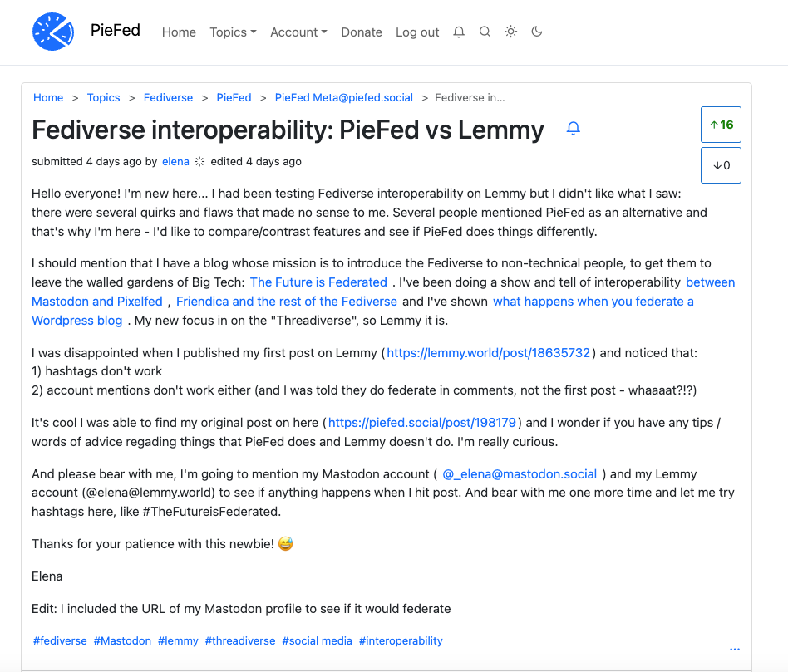Visit author elena's profile
The height and width of the screenshot is (672, 788).
(x=175, y=161)
